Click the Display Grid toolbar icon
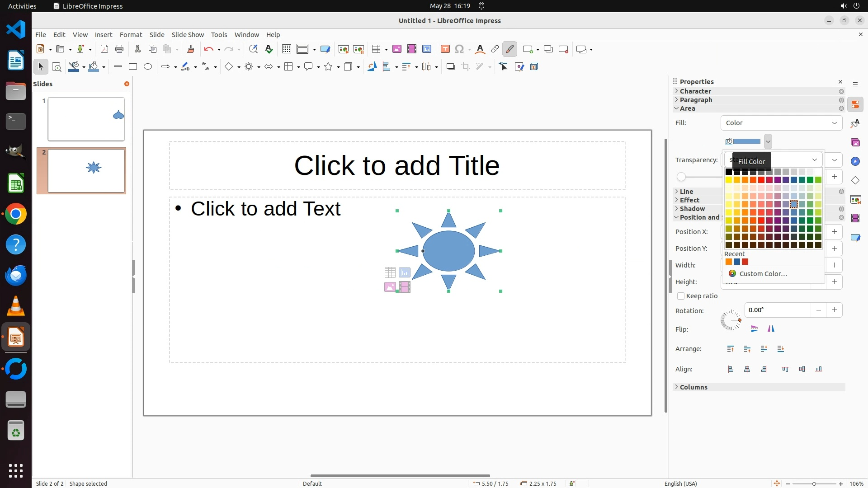 click(x=286, y=49)
